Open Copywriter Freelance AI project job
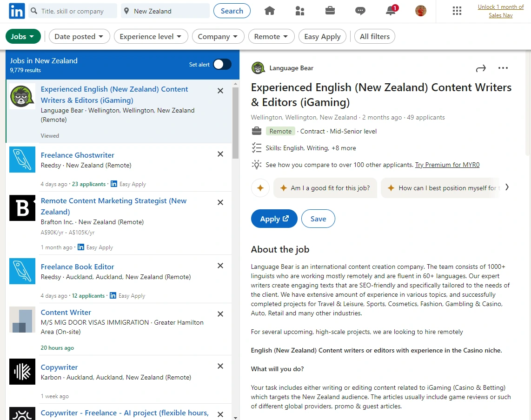 [125, 413]
